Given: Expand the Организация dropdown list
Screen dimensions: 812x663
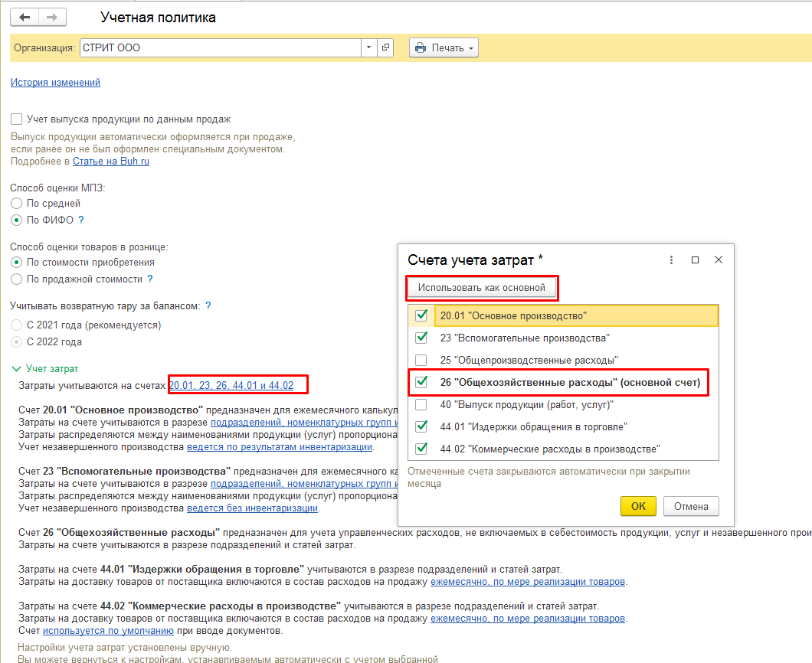Looking at the screenshot, I should pos(368,47).
